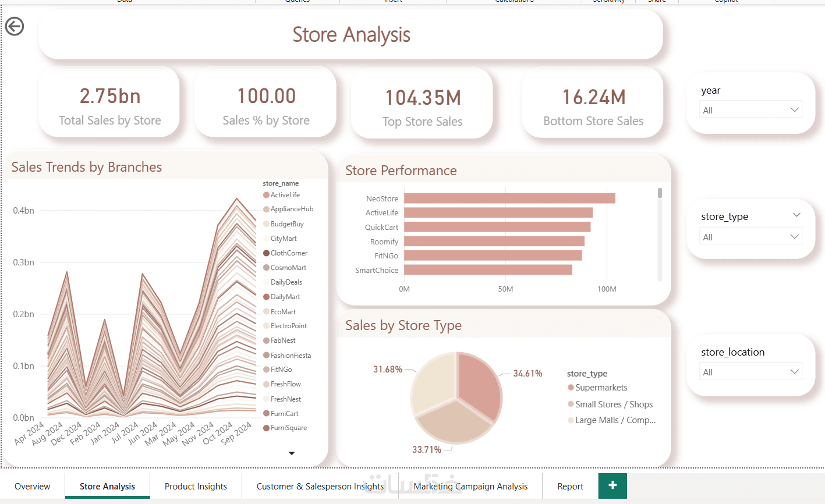The height and width of the screenshot is (504, 825).
Task: Select FitNGo in the store_name legend
Action: tap(281, 370)
